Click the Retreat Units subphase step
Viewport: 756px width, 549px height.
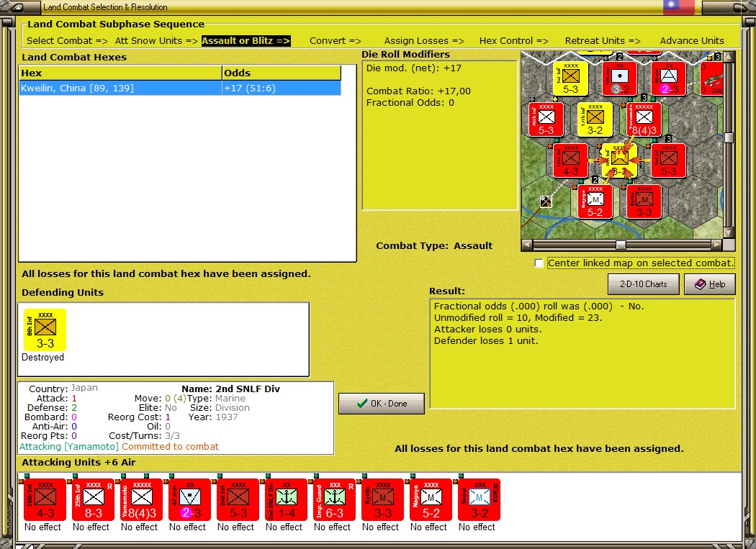coord(603,40)
